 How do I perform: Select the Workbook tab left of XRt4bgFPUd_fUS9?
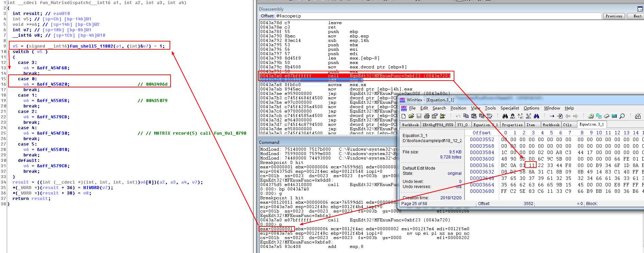tap(410, 125)
